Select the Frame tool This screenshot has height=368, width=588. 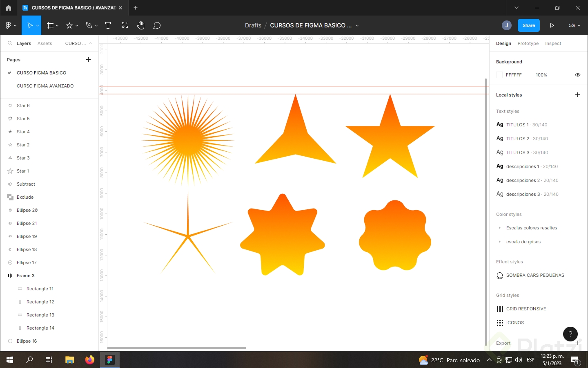click(x=50, y=25)
